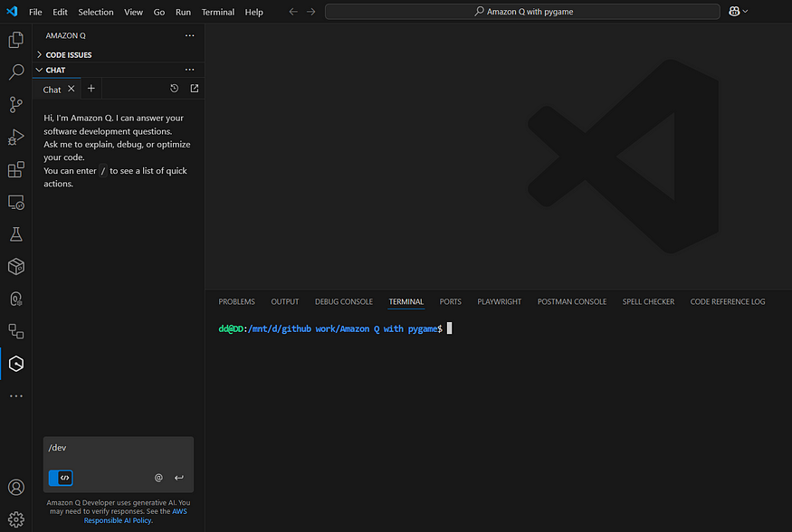Open the Remote Explorer icon
792x532 pixels.
[x=16, y=202]
